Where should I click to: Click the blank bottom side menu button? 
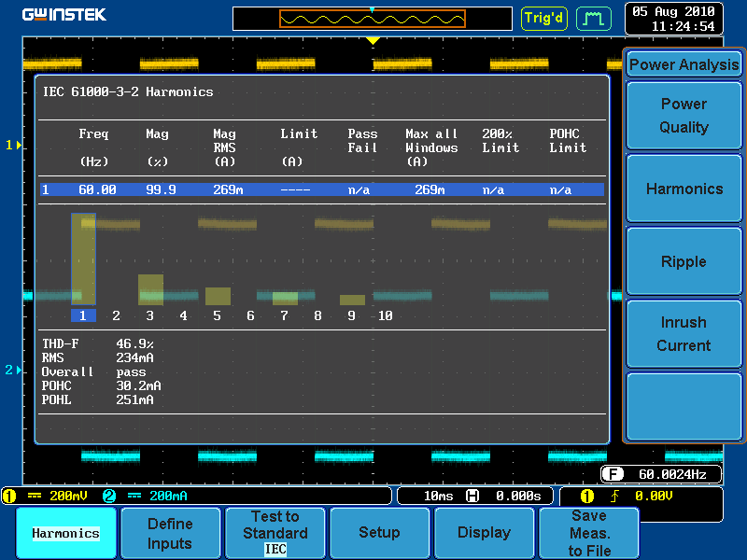(x=684, y=407)
